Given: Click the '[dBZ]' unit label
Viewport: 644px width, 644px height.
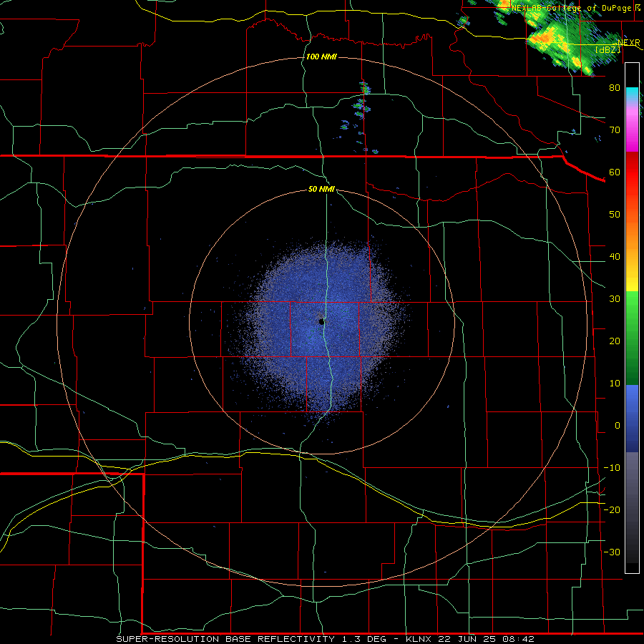Looking at the screenshot, I should click(x=608, y=49).
